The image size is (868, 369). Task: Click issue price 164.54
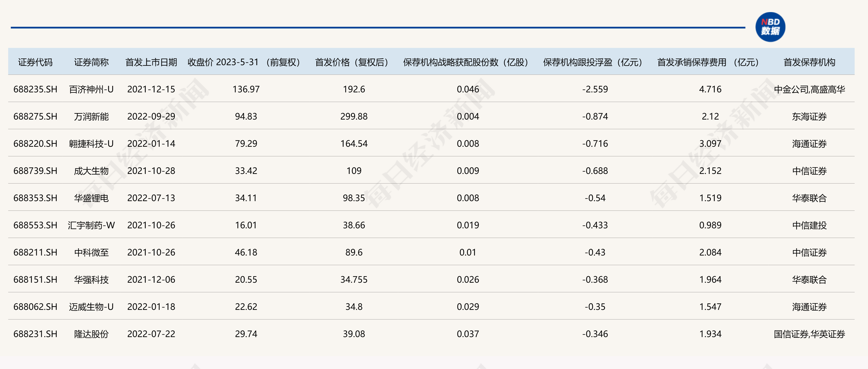[354, 144]
